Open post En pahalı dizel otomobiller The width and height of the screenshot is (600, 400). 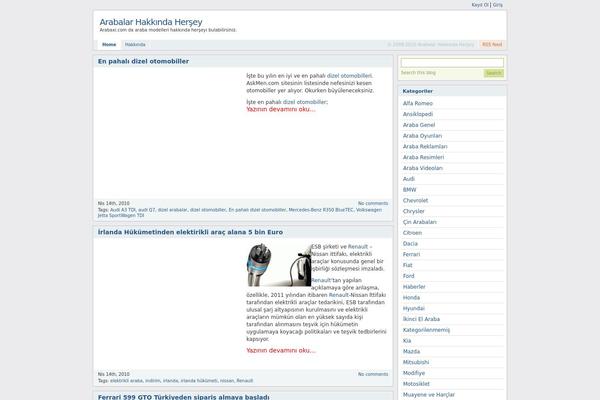143,61
